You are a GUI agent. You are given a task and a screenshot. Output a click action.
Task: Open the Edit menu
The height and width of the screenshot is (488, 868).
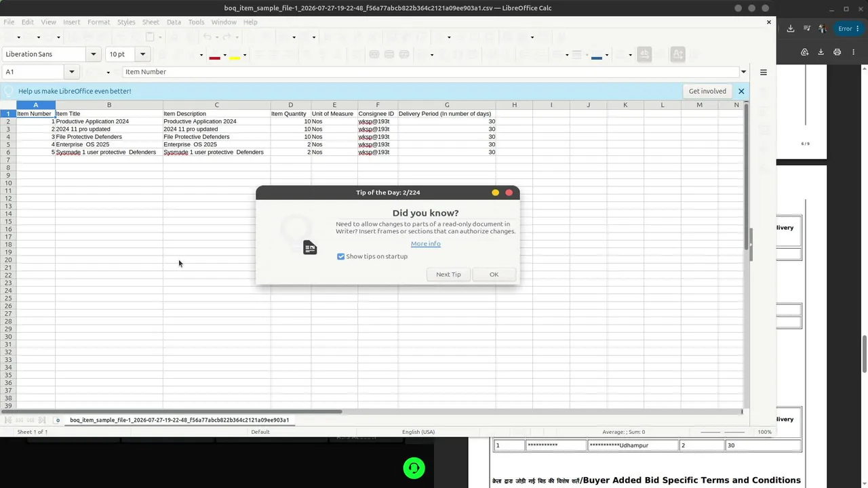pos(27,22)
